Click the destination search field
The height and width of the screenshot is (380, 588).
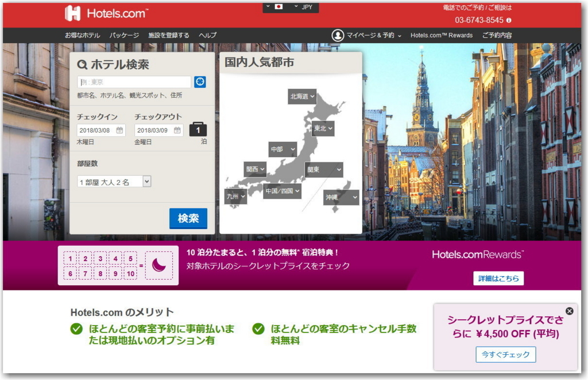point(134,82)
